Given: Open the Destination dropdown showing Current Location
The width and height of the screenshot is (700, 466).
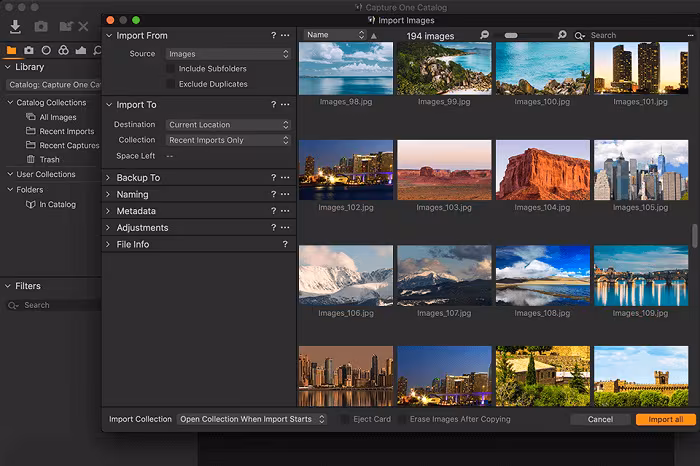Looking at the screenshot, I should [228, 125].
